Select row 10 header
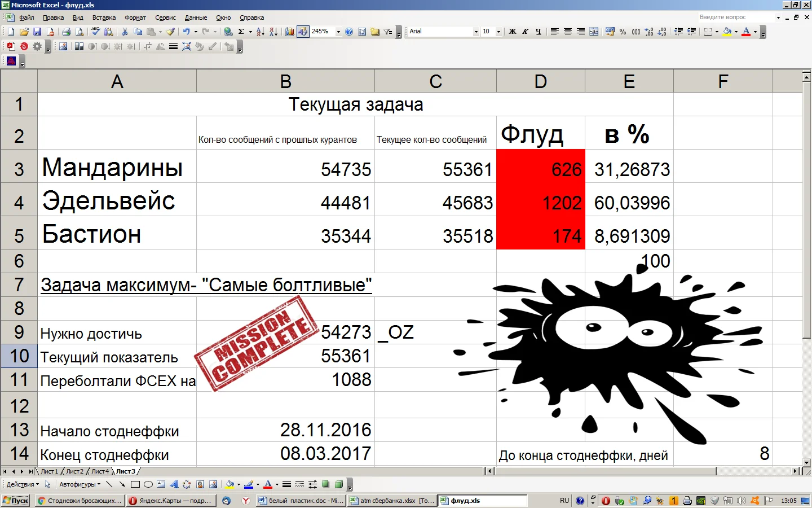Image resolution: width=812 pixels, height=508 pixels. [19, 356]
